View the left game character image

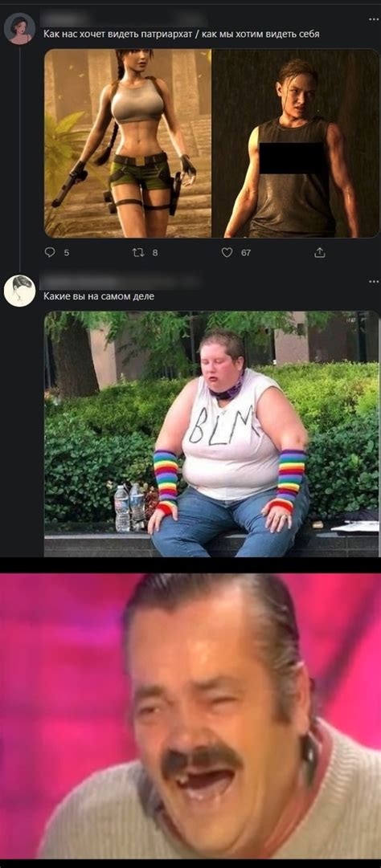[127, 144]
